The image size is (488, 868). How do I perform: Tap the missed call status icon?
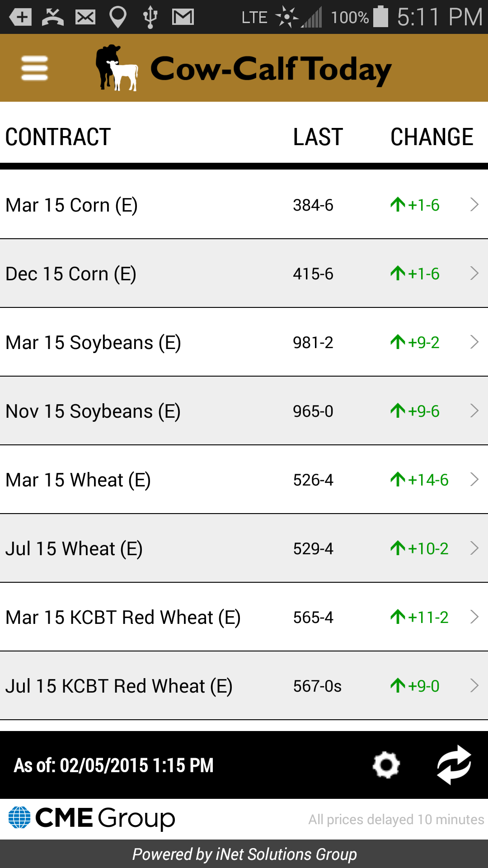tap(53, 17)
